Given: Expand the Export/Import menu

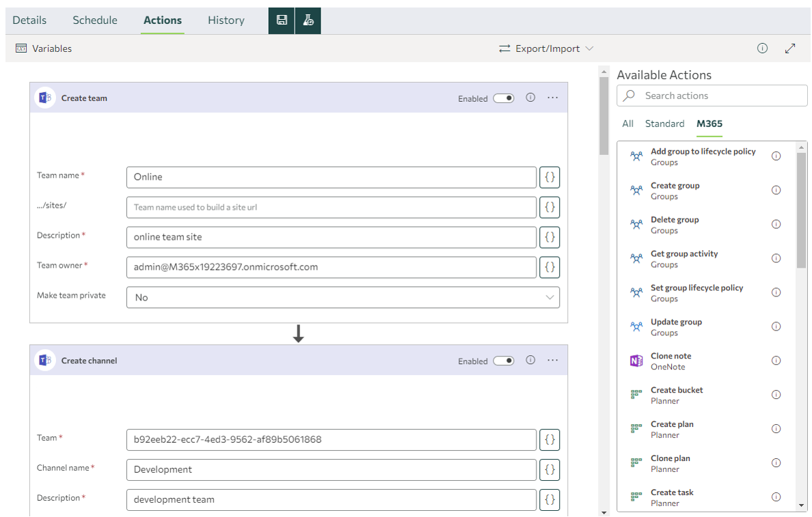Looking at the screenshot, I should [x=546, y=48].
